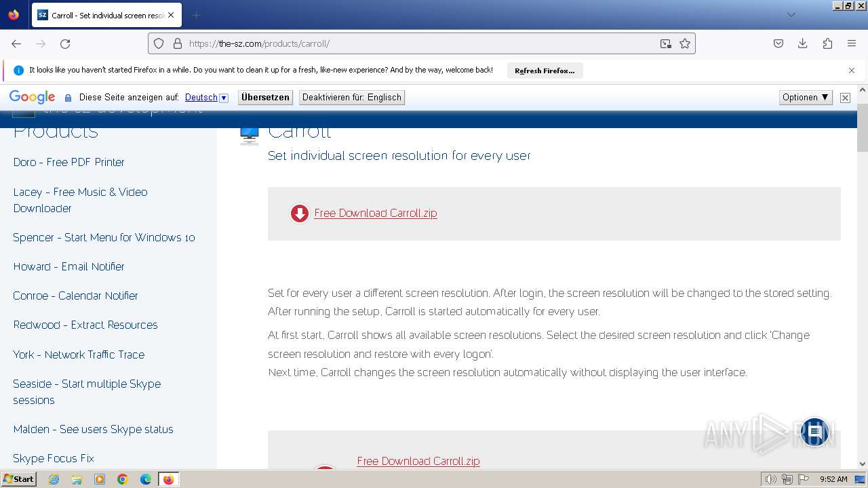Screen dimensions: 868x488
Task: Open network icon in system tray
Action: point(787,479)
